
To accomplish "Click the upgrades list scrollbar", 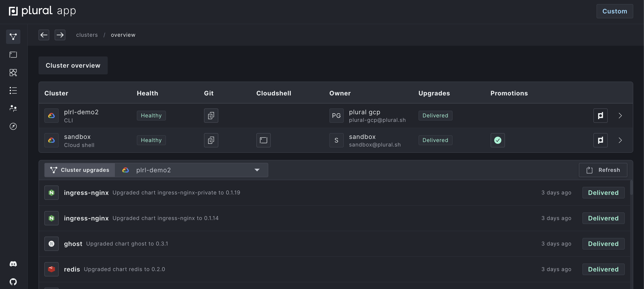I will tap(631, 188).
